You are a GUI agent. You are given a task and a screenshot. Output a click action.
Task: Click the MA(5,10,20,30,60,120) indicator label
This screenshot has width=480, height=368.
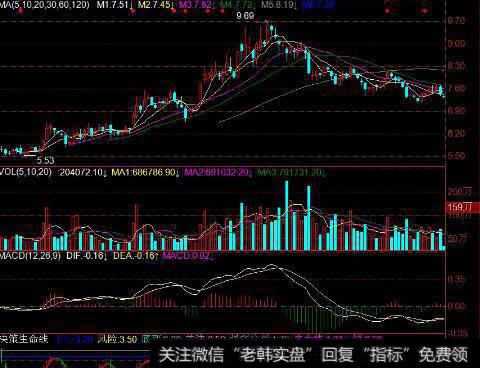pos(45,5)
